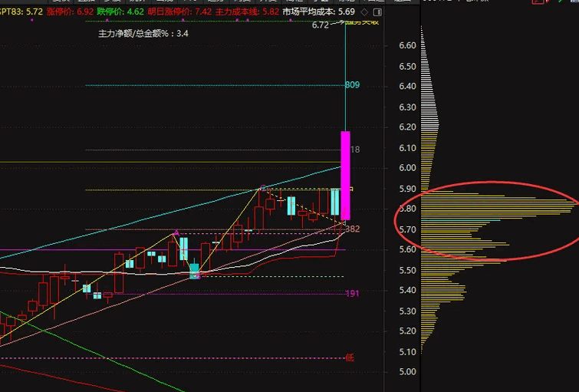The height and width of the screenshot is (392, 579).
Task: Select the SPT83: 5.72 indicator value
Action: click(x=21, y=12)
